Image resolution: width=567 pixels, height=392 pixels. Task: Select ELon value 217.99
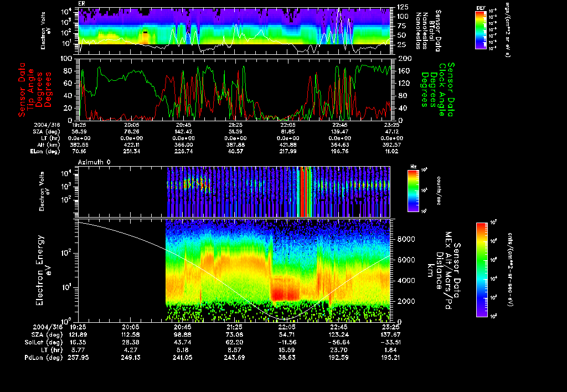point(287,151)
